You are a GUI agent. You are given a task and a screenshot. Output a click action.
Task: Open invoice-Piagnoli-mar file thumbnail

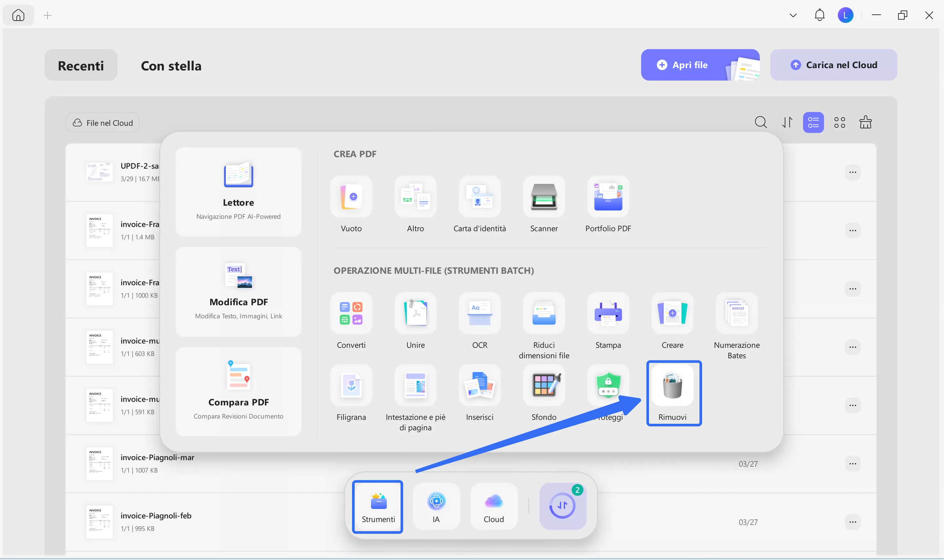[x=99, y=464]
